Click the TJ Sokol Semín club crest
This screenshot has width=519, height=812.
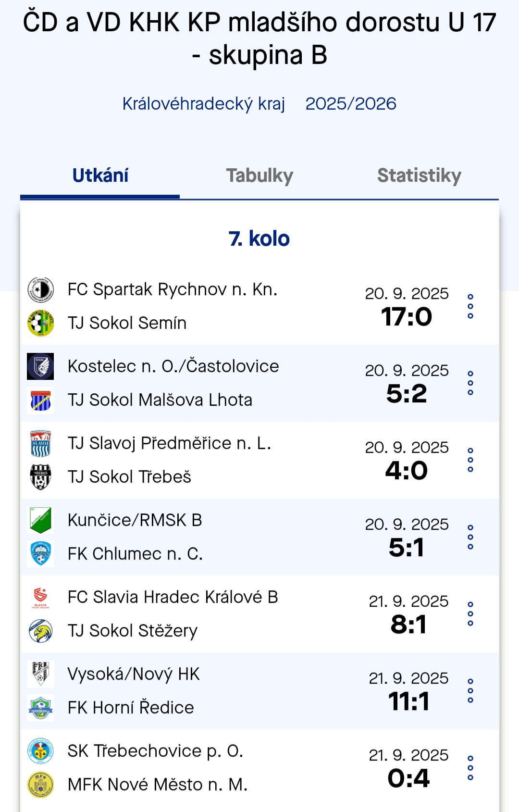(40, 323)
